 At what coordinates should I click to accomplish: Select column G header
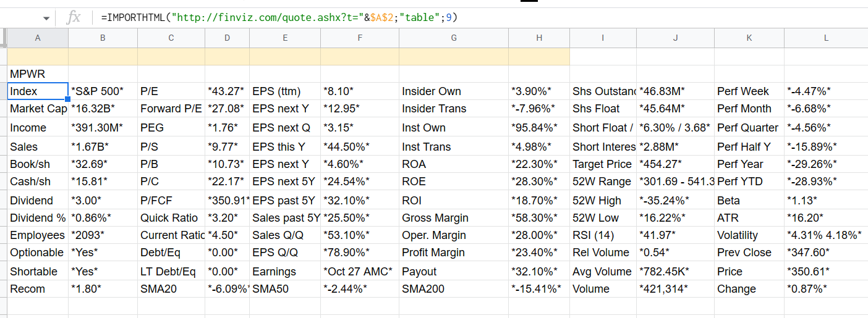[x=453, y=38]
